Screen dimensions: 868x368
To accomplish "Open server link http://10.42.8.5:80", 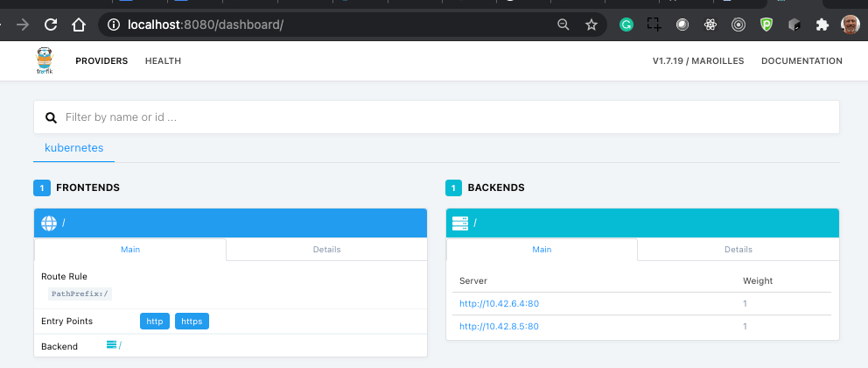I will tap(500, 327).
